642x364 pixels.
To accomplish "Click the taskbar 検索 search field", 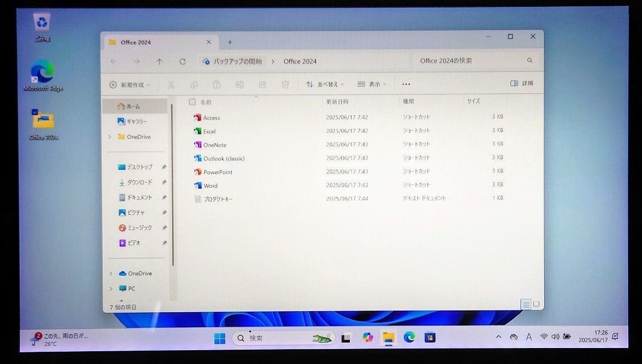I will click(284, 338).
